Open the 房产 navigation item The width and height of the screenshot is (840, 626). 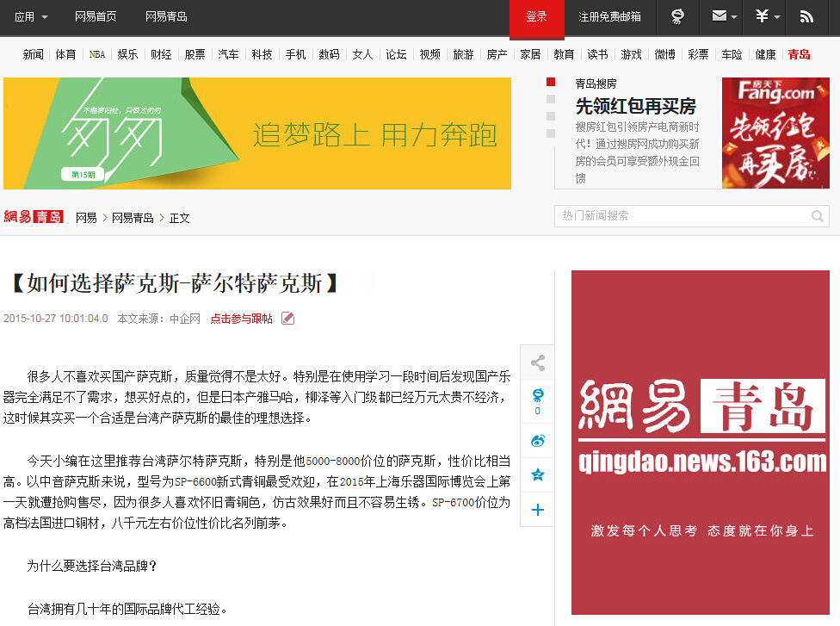pyautogui.click(x=497, y=54)
